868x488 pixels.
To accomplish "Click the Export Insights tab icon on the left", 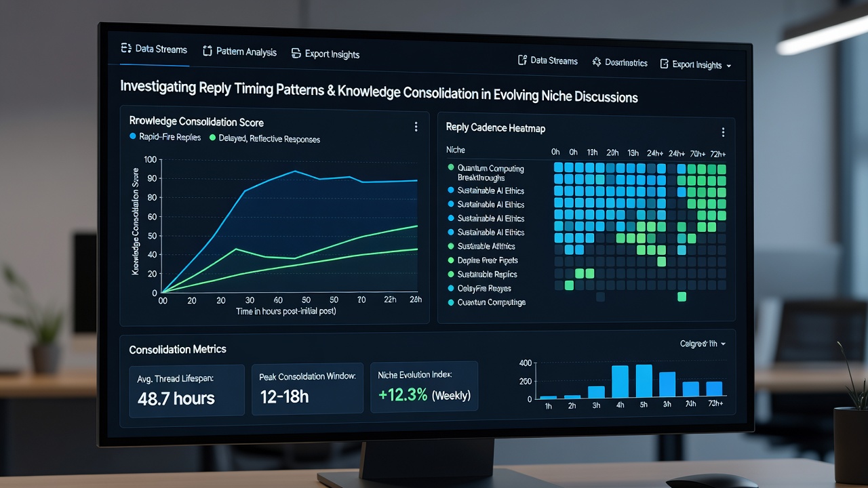I will (296, 54).
